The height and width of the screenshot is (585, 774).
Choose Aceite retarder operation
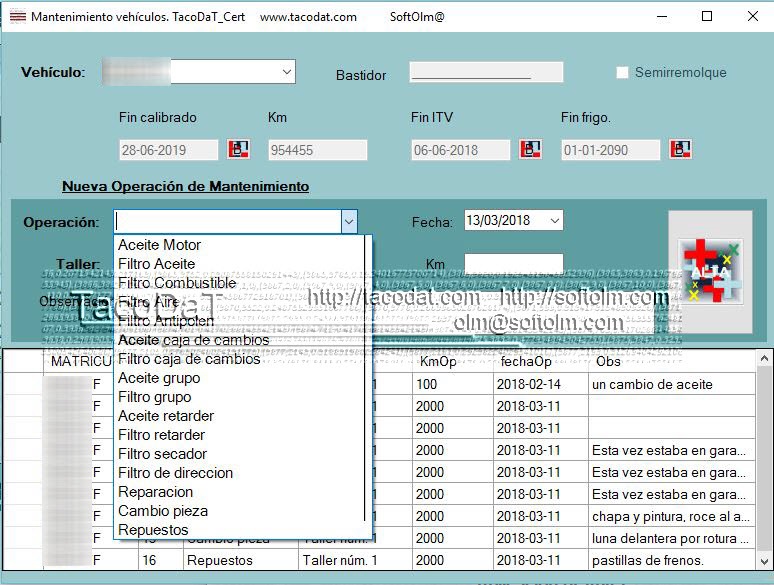[x=166, y=416]
